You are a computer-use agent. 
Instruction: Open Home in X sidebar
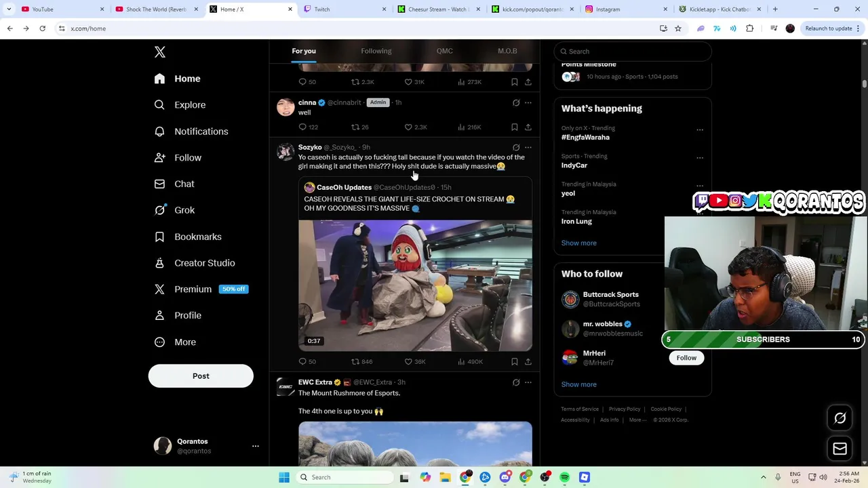coord(177,79)
